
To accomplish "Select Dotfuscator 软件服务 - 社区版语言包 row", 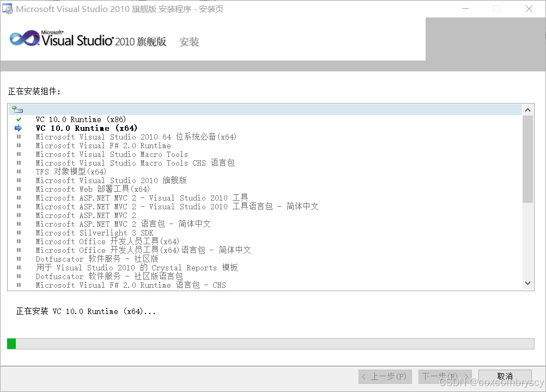I will pyautogui.click(x=110, y=276).
